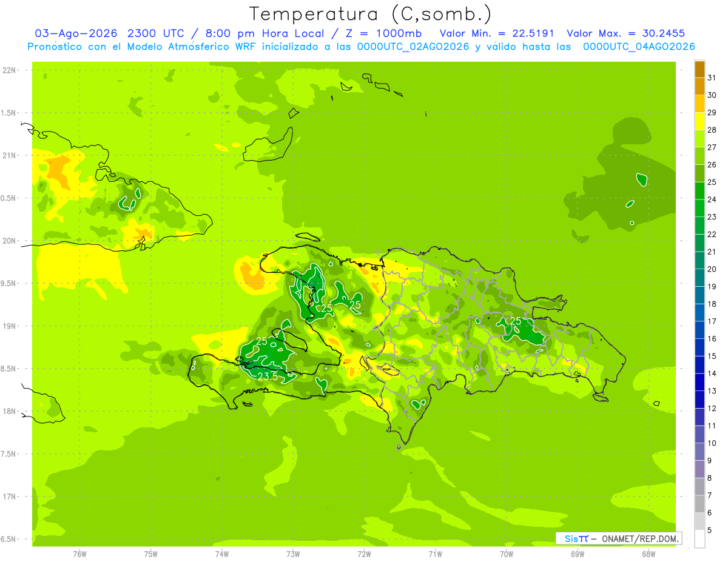Click the latitude label "7.5N"
This screenshot has height=562, width=728.
[9, 453]
